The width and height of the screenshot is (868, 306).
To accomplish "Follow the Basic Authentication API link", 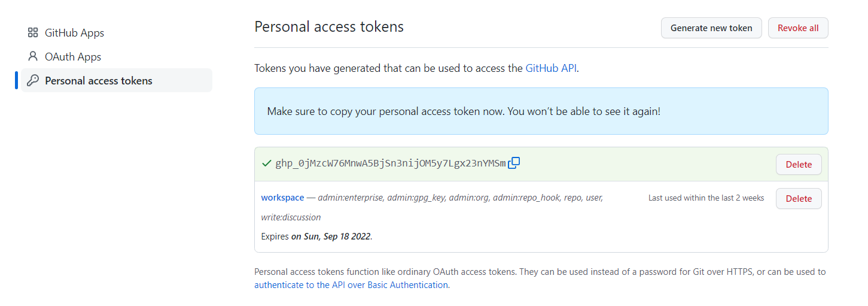I will coord(351,285).
